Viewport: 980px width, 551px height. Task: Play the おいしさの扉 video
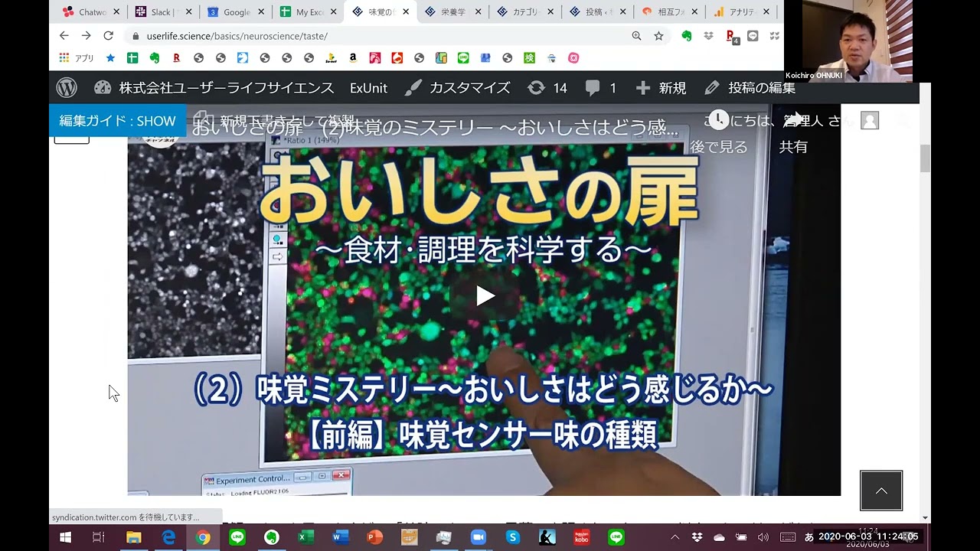click(x=485, y=295)
